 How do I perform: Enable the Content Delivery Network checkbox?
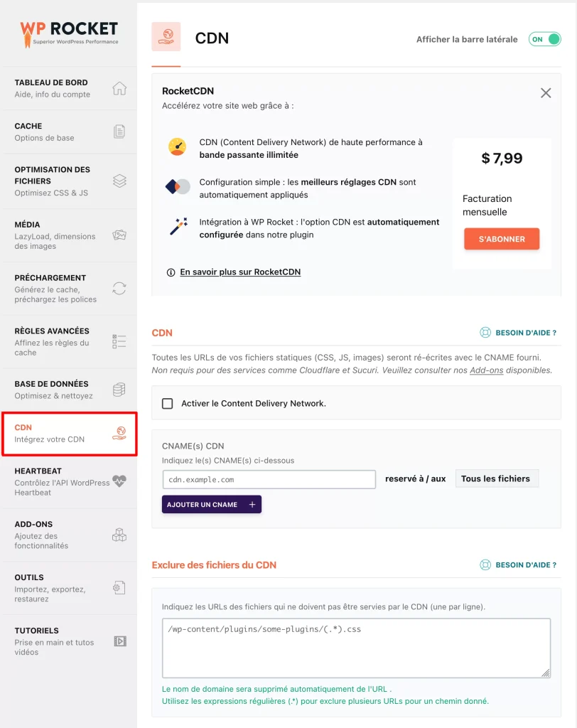pyautogui.click(x=168, y=404)
